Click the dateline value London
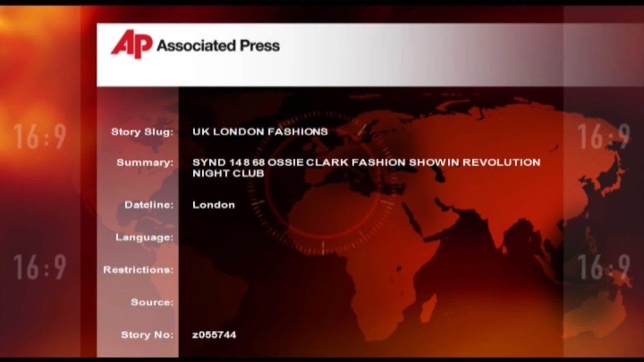Image resolution: width=644 pixels, height=362 pixels. click(213, 205)
